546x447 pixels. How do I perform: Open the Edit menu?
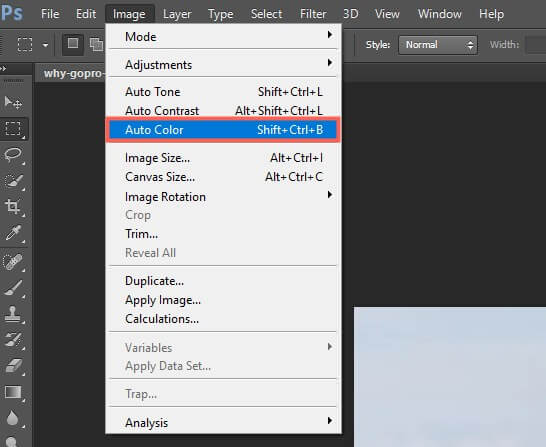tap(86, 14)
